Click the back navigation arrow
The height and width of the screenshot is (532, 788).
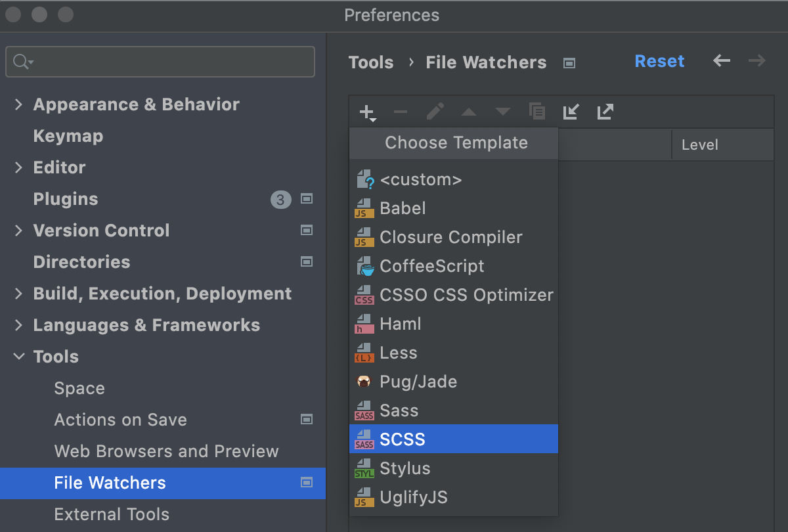721,60
